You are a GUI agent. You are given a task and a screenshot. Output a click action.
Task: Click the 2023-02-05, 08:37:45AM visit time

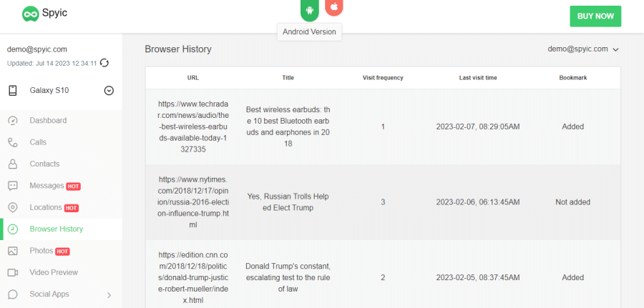[478, 278]
